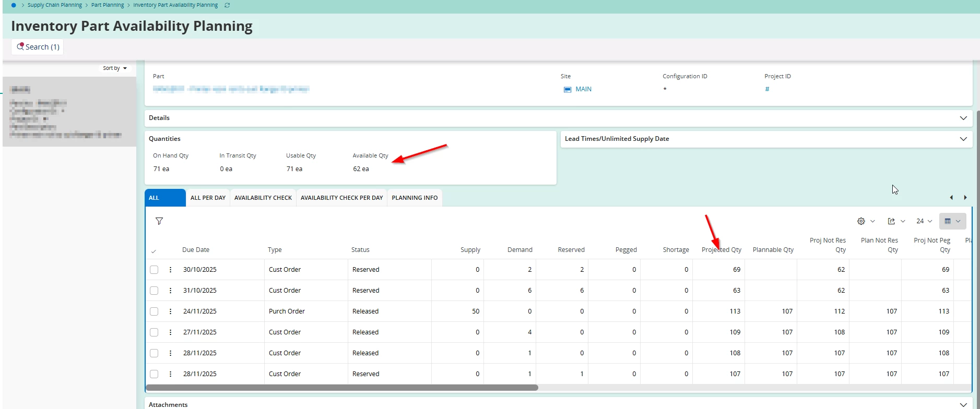The width and height of the screenshot is (980, 409).
Task: Expand Lead Times/Unlimited Supply Date panel
Action: click(963, 139)
